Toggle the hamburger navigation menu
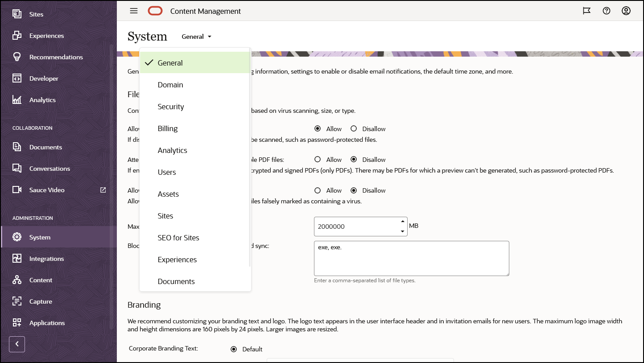The image size is (644, 363). click(134, 11)
